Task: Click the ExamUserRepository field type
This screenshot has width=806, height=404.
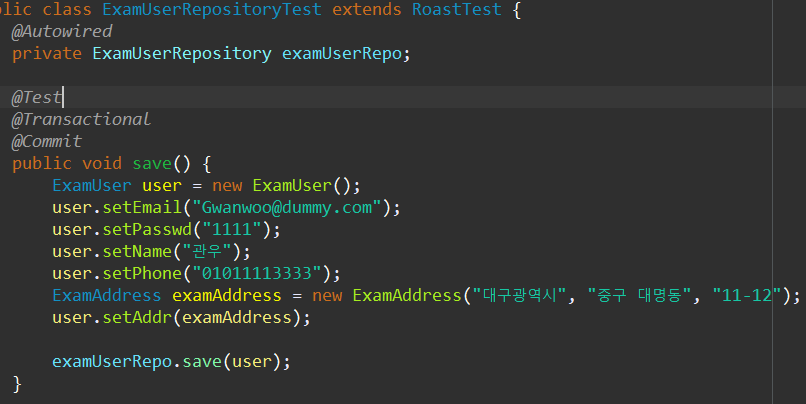Action: (182, 53)
